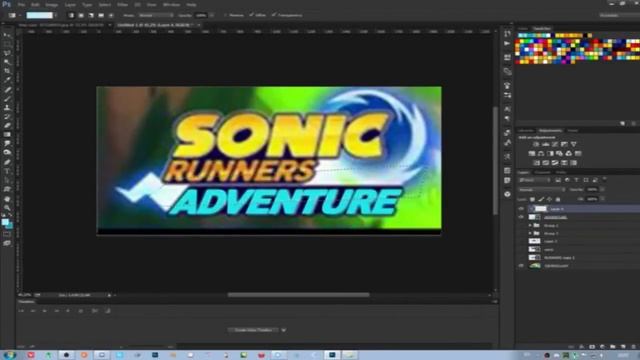Viewport: 640px width, 360px height.
Task: Choose Angle Gradient style in options bar
Action: click(91, 16)
